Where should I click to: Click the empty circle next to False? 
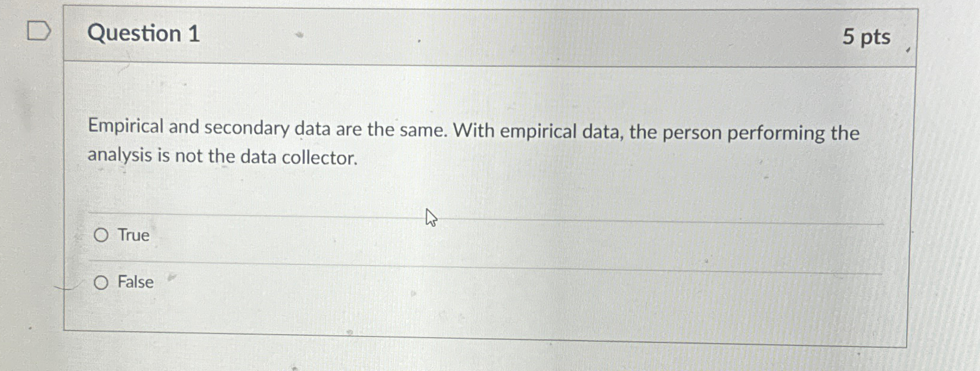(x=100, y=282)
